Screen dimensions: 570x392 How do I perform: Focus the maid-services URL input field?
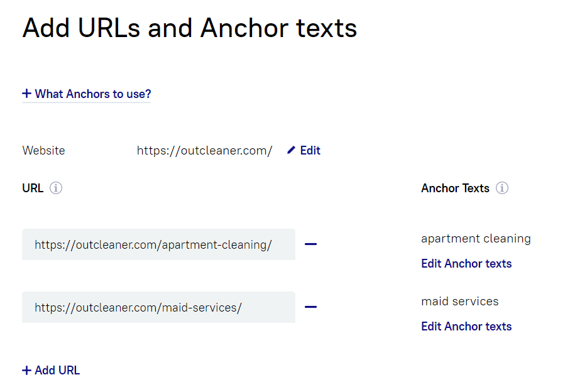click(x=158, y=307)
